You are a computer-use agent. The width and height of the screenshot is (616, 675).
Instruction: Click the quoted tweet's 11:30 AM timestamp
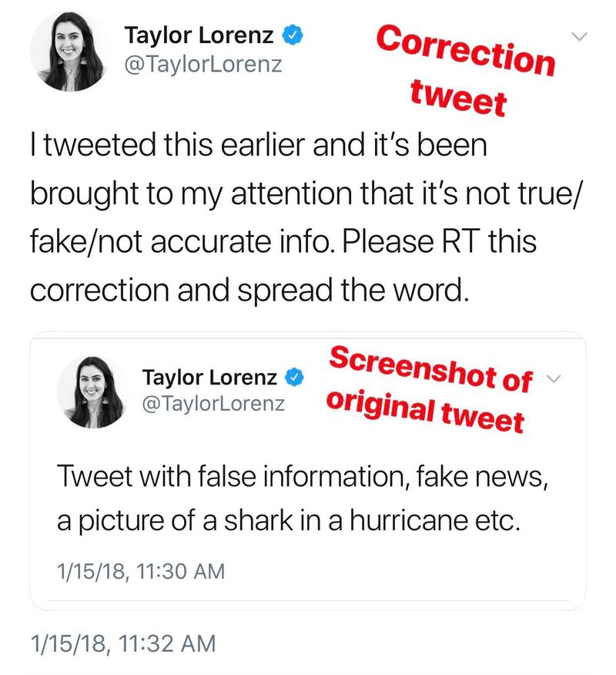point(142,571)
